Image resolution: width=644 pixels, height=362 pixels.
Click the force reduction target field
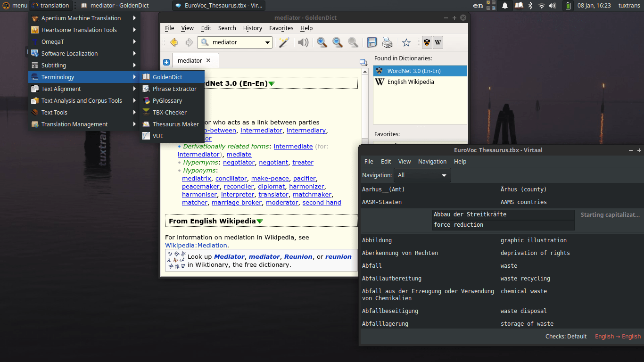(x=504, y=225)
